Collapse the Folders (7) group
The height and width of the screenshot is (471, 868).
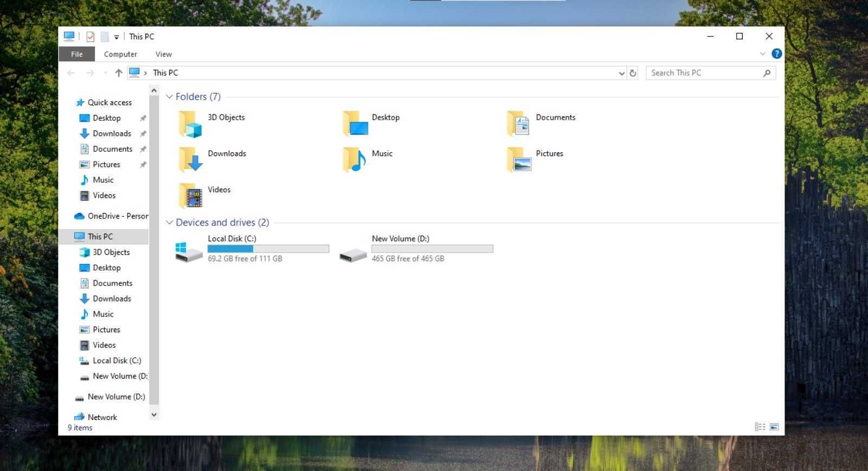tap(169, 96)
